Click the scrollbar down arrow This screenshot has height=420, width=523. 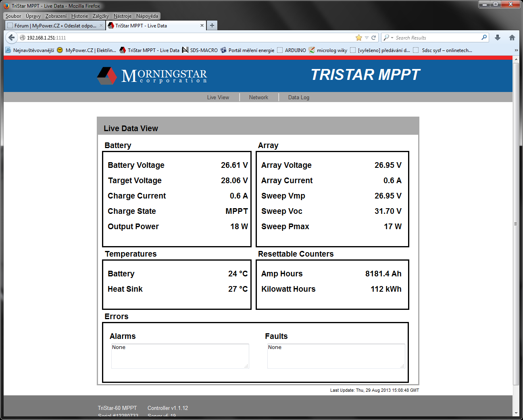(x=516, y=414)
